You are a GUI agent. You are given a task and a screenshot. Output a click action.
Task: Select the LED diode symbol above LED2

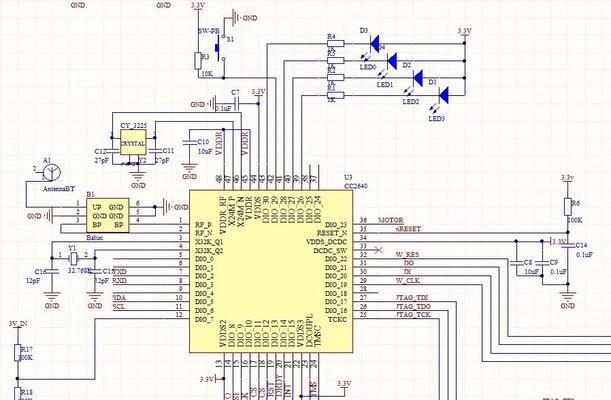(418, 78)
